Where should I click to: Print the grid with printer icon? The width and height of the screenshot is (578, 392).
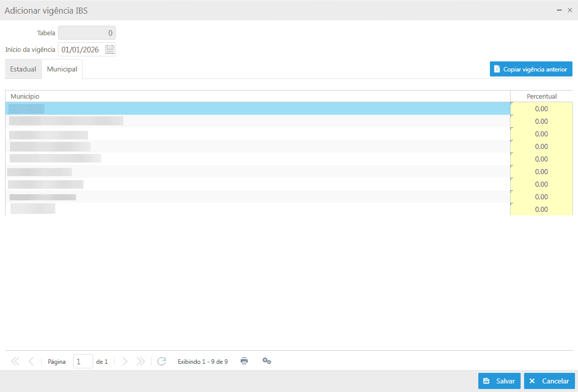pyautogui.click(x=244, y=361)
